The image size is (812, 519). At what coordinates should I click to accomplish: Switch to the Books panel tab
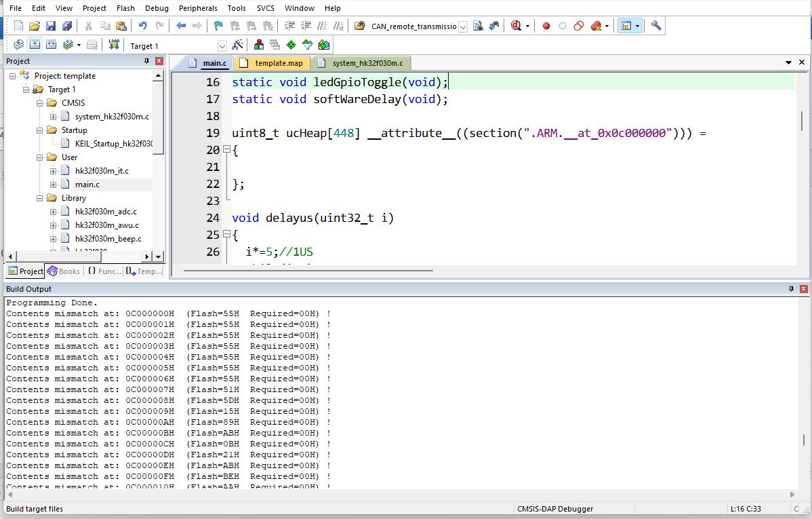tap(64, 271)
